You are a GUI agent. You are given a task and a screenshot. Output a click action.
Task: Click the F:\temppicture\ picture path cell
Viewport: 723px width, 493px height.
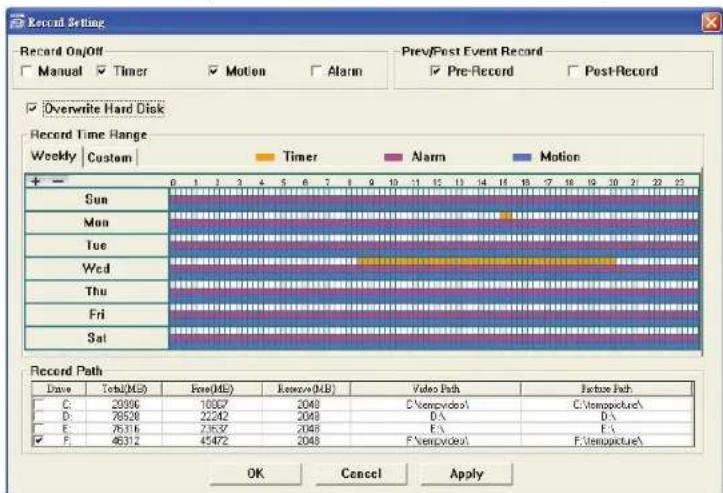(x=608, y=440)
